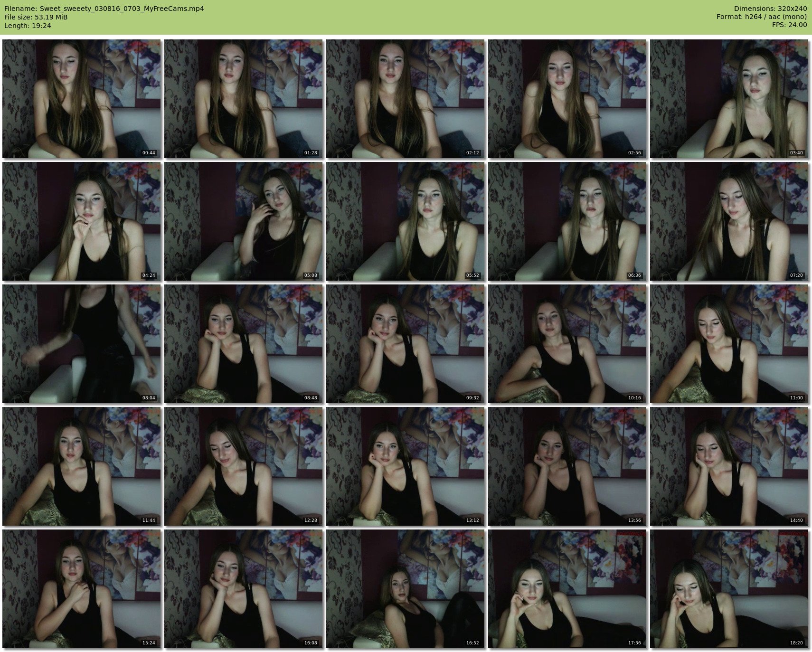Click the "Format: h264 / aac (mono)" text
The image size is (812, 652).
(762, 17)
